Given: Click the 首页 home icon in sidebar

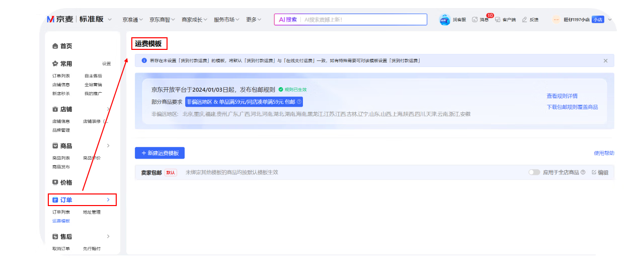Looking at the screenshot, I should coord(55,46).
